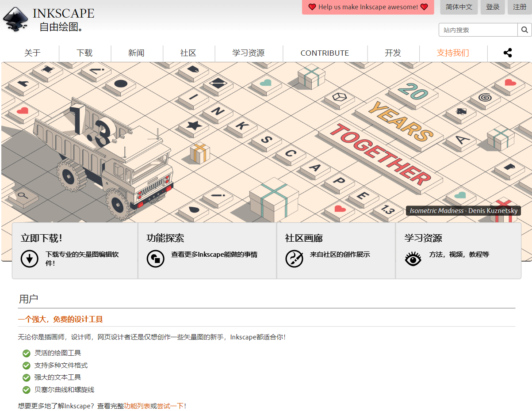
Task: Open the CONTRIBUTE menu
Action: (325, 53)
